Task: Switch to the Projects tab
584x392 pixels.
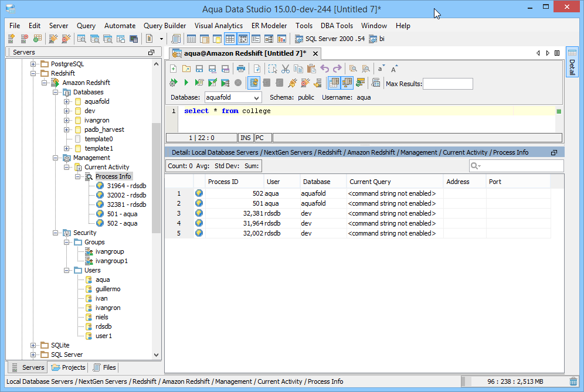Action: coord(69,367)
